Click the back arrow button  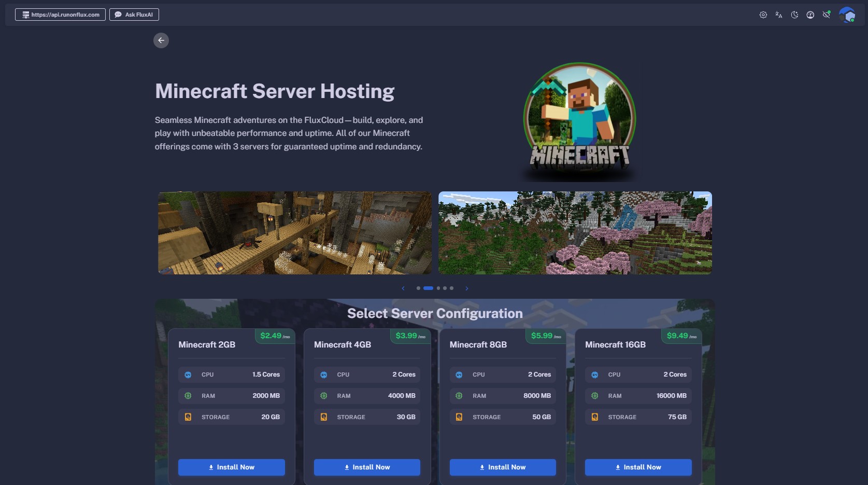point(161,40)
